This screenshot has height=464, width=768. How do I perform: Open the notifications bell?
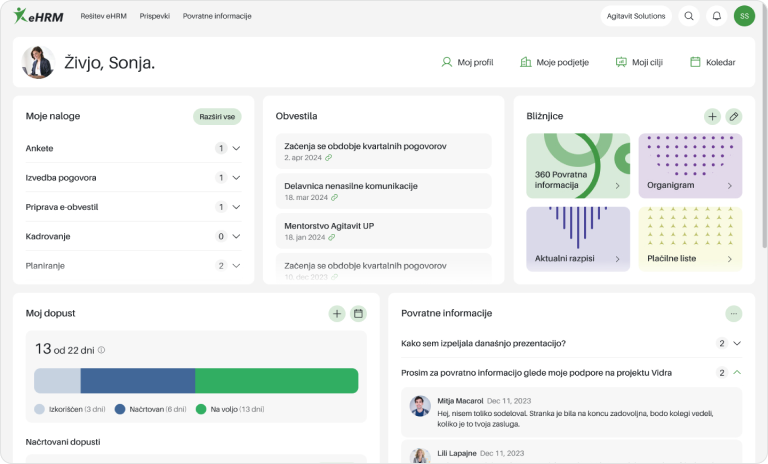(716, 16)
